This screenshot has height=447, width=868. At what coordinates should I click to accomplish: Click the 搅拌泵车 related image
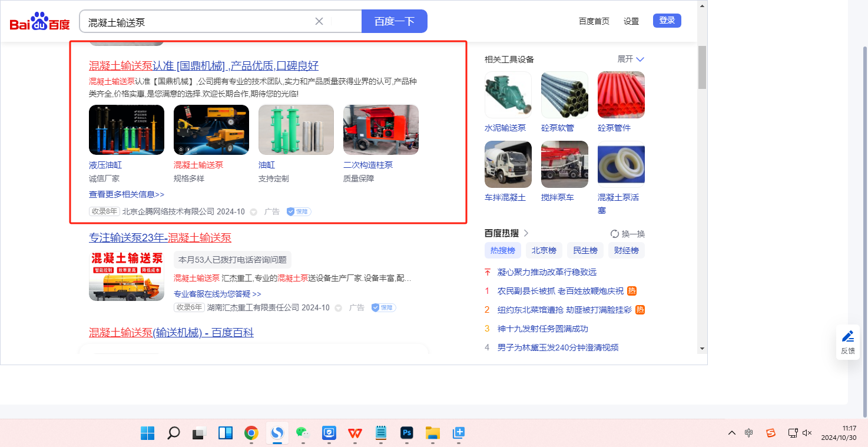click(565, 164)
